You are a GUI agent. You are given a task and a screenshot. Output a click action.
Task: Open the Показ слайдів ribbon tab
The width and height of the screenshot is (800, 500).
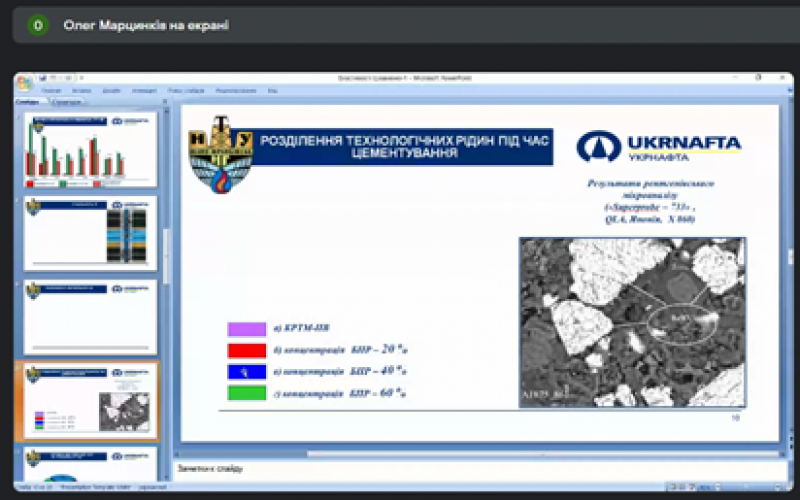(x=186, y=91)
